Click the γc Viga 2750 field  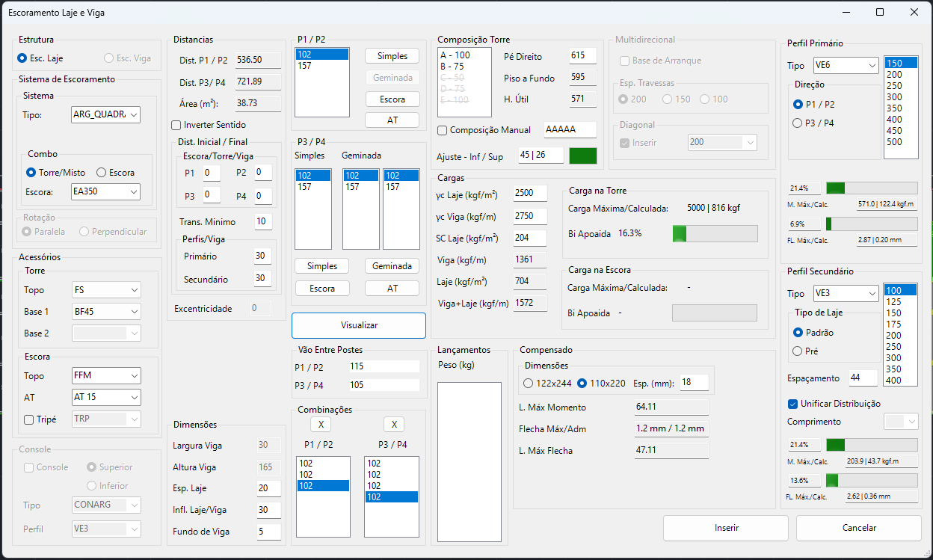[x=530, y=216]
